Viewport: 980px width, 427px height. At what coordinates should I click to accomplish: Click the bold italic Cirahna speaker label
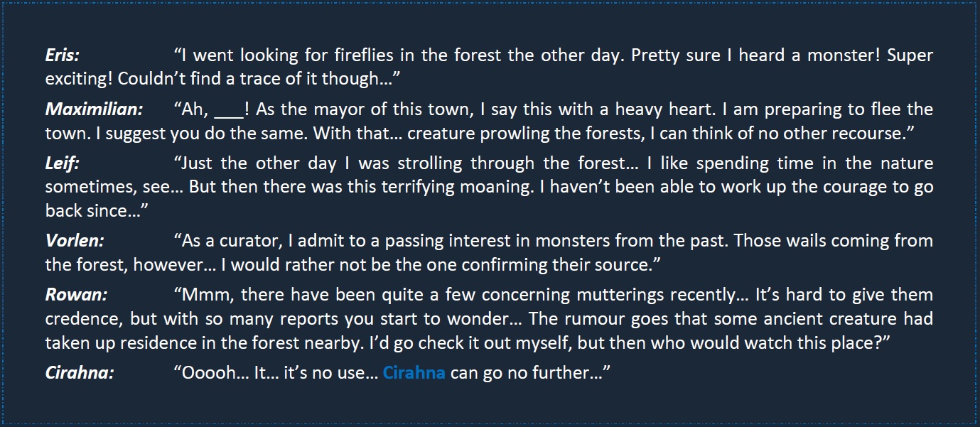pos(80,373)
